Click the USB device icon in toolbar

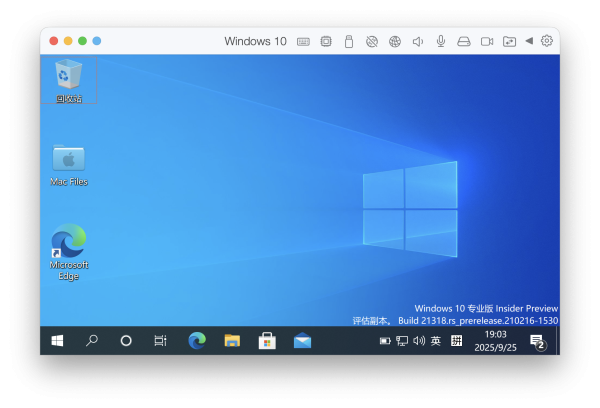(349, 41)
